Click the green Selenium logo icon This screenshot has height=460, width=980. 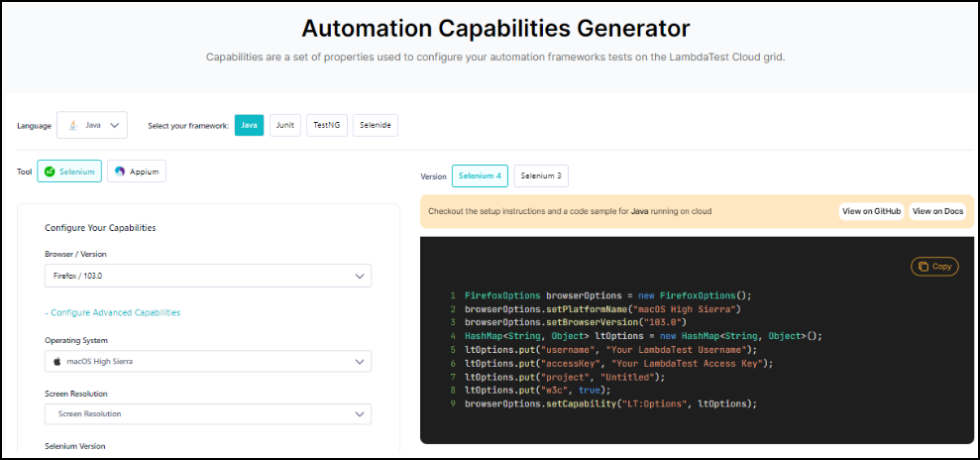click(50, 172)
